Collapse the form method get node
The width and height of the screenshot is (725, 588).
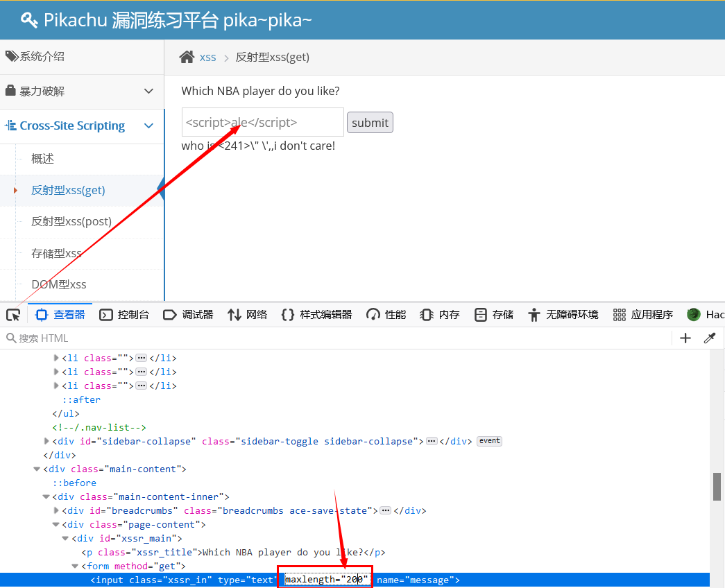point(76,566)
